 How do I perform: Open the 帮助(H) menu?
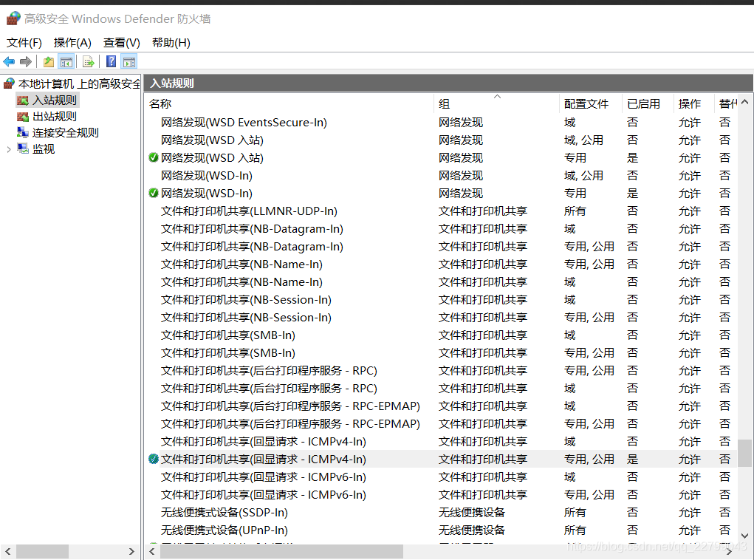(171, 43)
